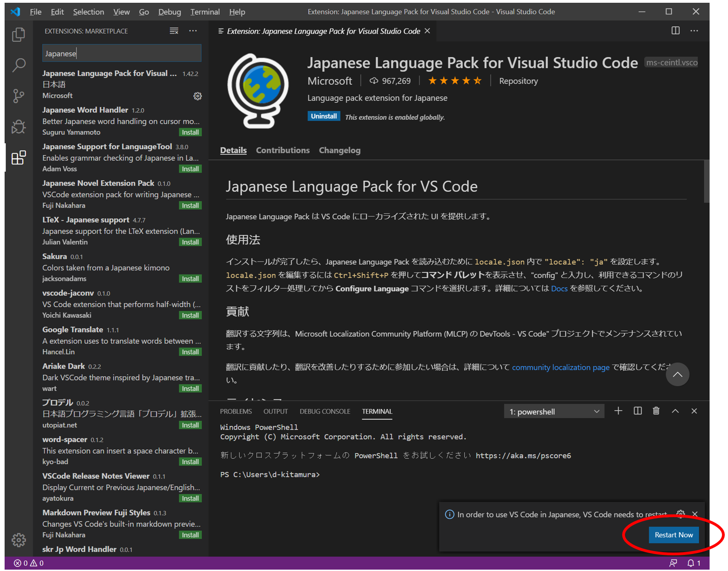Screen dimensions: 728x571
Task: Uninstall the Japanese Language Pack
Action: tap(324, 116)
